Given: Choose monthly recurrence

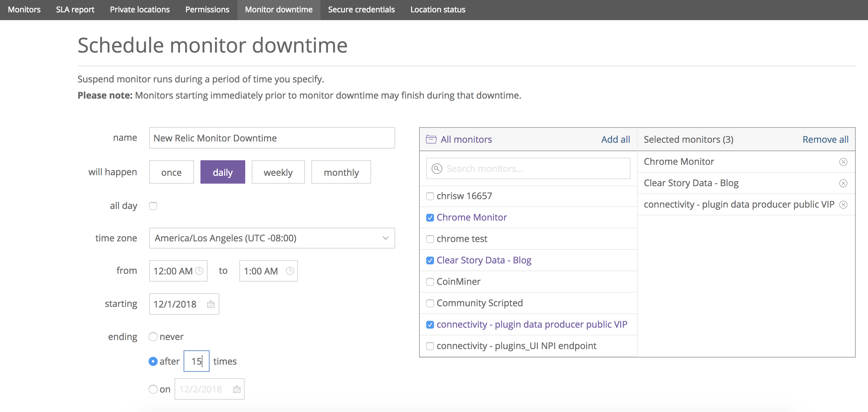Looking at the screenshot, I should point(341,172).
